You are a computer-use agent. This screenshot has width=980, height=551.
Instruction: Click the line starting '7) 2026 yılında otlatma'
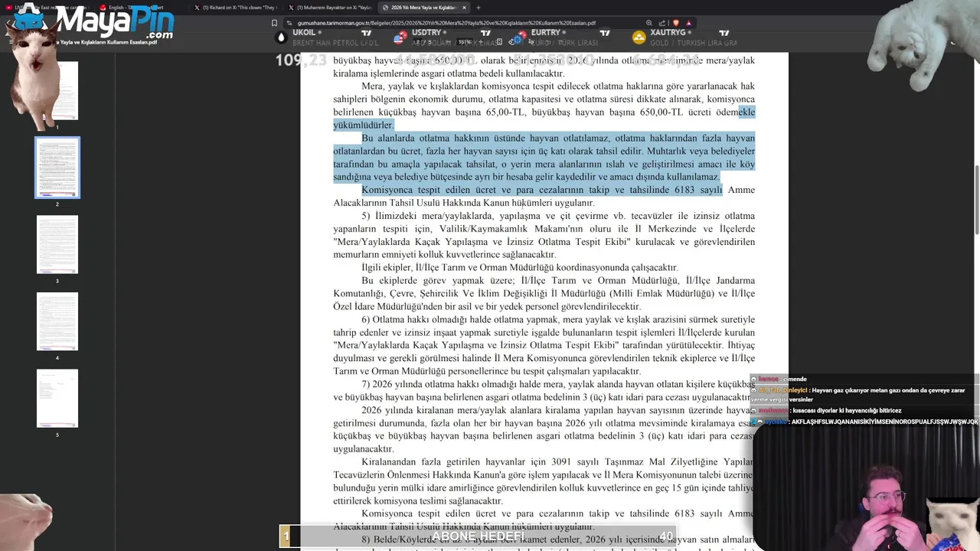558,384
